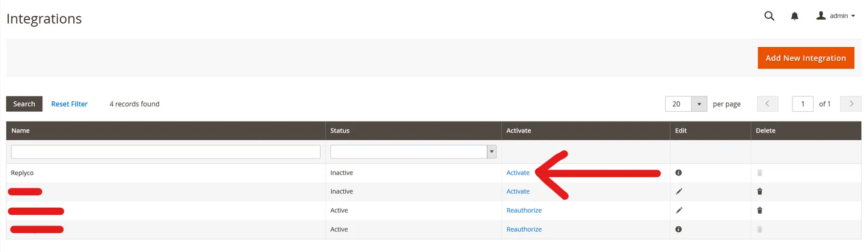Screen dimensions: 868x252
Task: Click Add New Integration button
Action: (806, 58)
